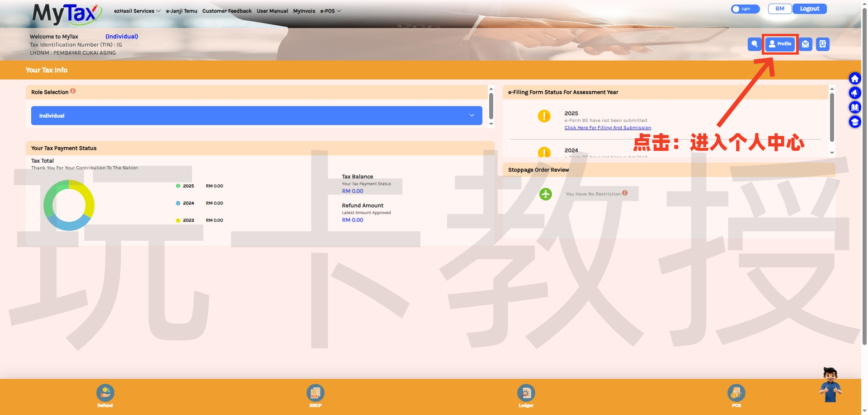Click the 2023 yellow legend dot

pyautogui.click(x=178, y=220)
